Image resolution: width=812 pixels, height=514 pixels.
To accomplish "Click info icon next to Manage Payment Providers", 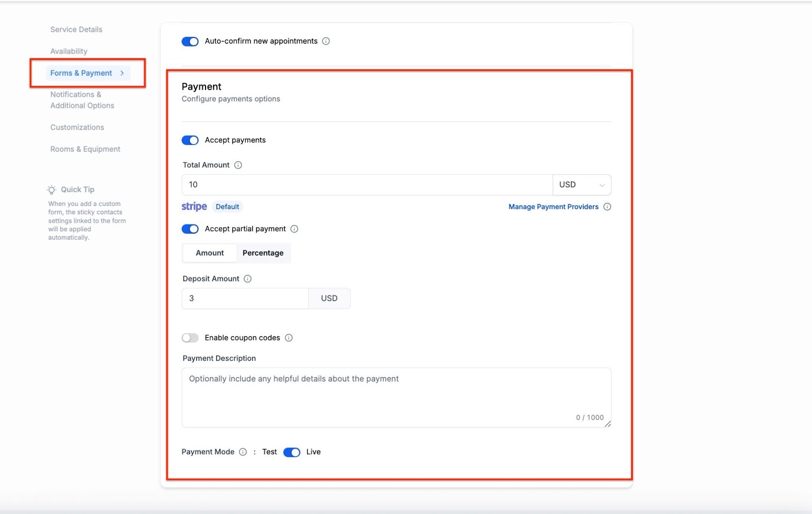I will (x=607, y=207).
